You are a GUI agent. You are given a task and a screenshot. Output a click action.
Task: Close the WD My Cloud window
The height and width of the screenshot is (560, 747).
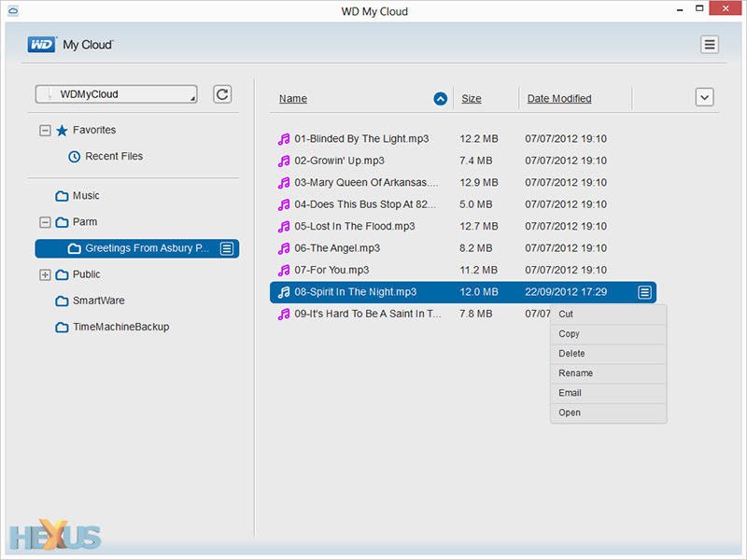[726, 8]
